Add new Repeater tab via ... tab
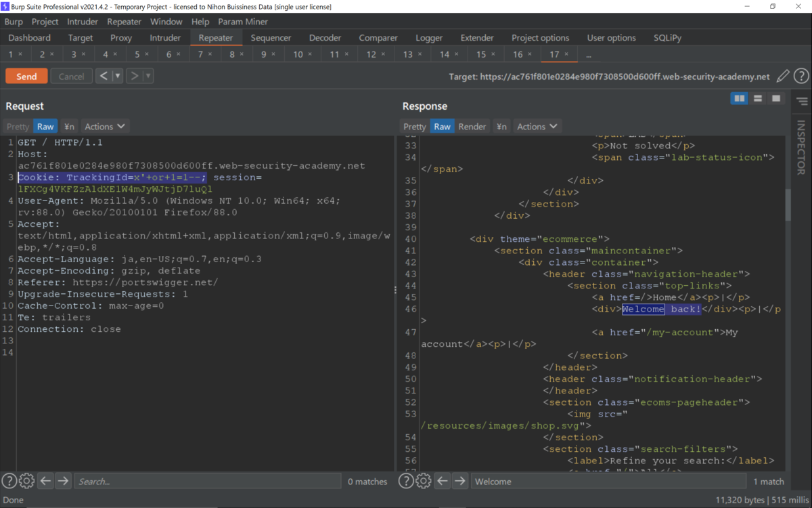 pyautogui.click(x=588, y=55)
